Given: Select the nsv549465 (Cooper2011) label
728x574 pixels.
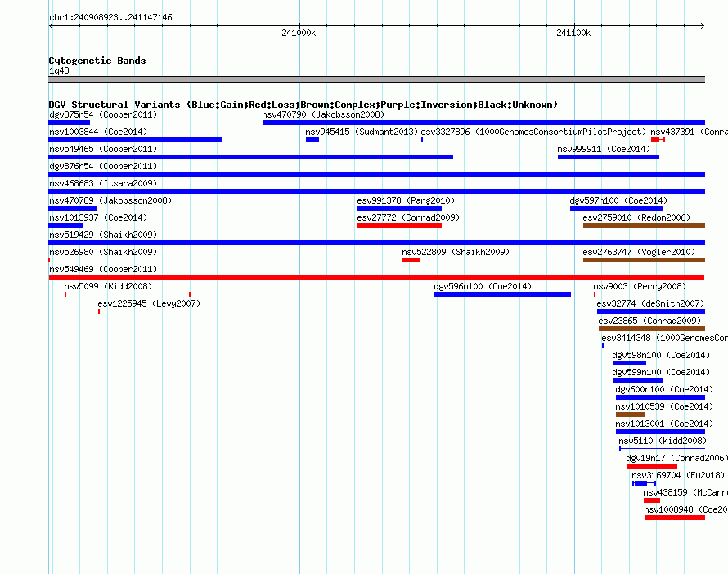Looking at the screenshot, I should point(103,149).
